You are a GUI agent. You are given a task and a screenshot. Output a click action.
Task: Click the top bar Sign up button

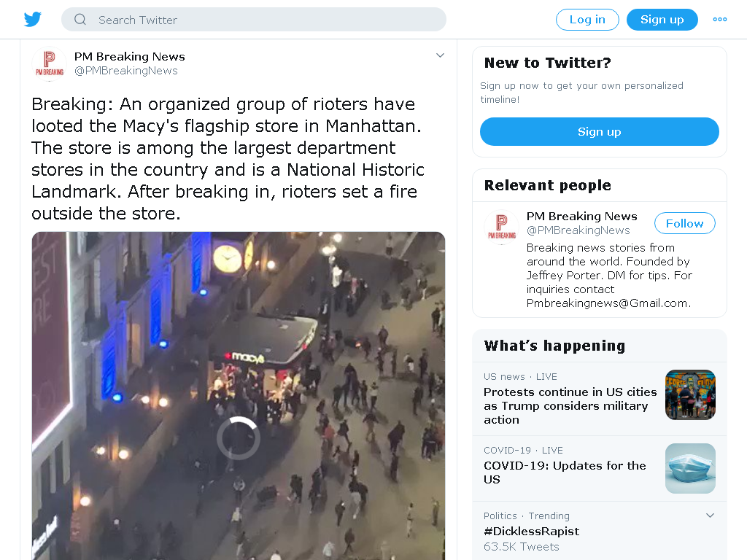coord(662,20)
